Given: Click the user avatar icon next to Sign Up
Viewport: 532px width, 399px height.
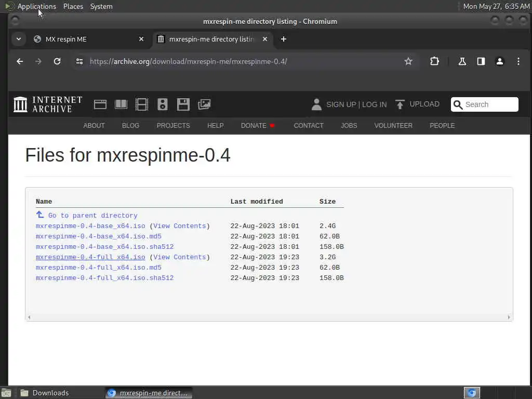Looking at the screenshot, I should point(316,104).
